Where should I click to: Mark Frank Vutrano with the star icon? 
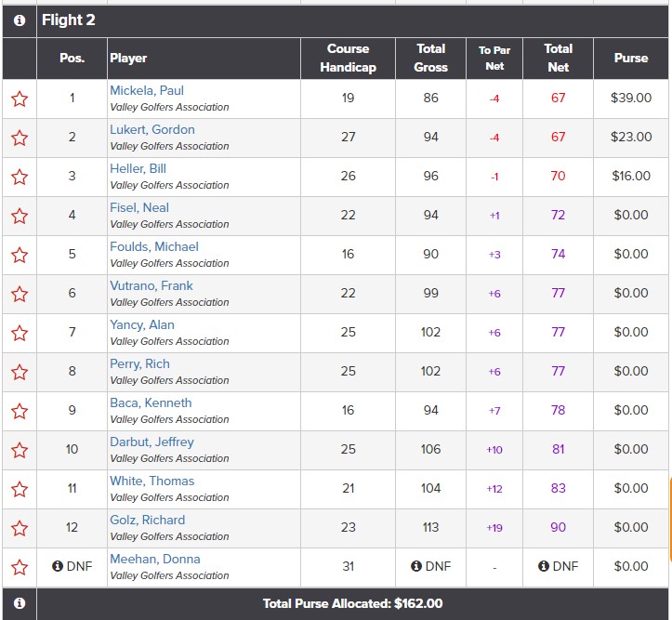coord(20,294)
